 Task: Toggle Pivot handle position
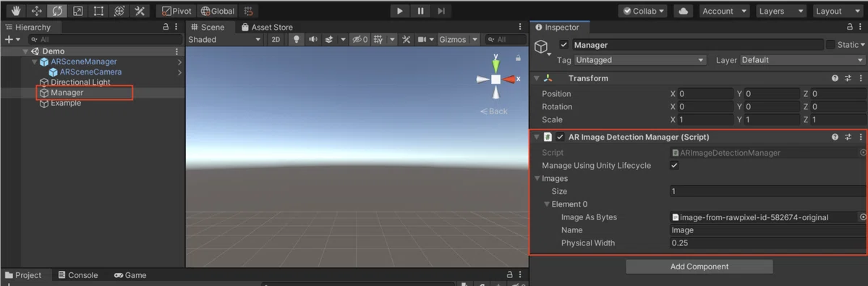coord(176,11)
